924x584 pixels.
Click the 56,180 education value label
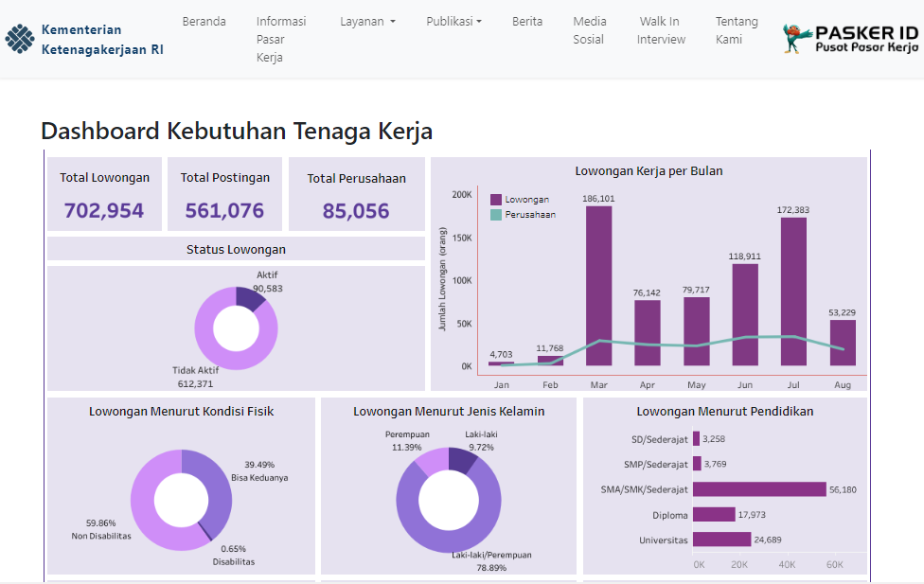(x=843, y=489)
